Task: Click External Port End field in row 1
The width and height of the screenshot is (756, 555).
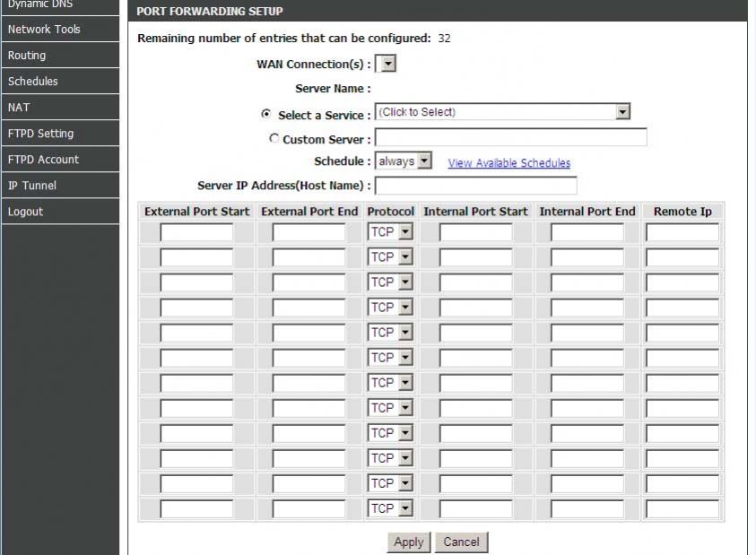Action: 308,232
